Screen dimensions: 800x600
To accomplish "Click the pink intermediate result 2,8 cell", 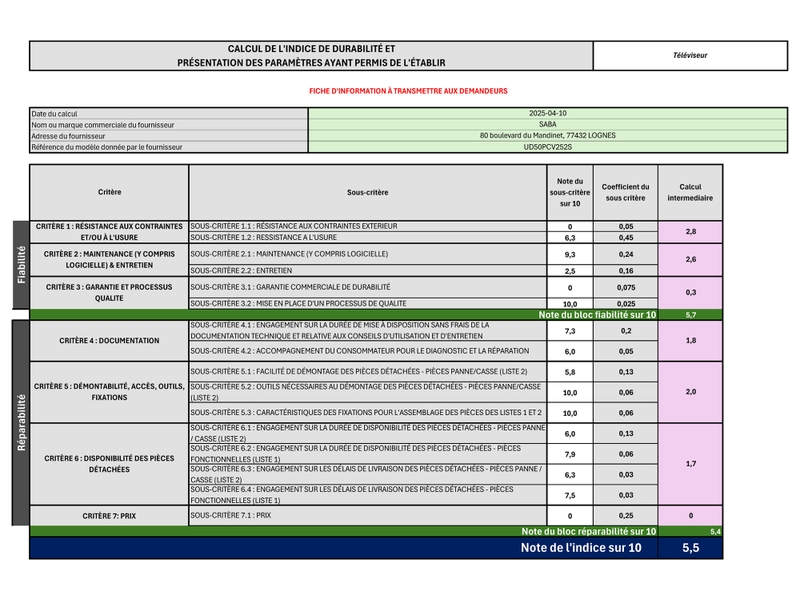I will coord(690,232).
